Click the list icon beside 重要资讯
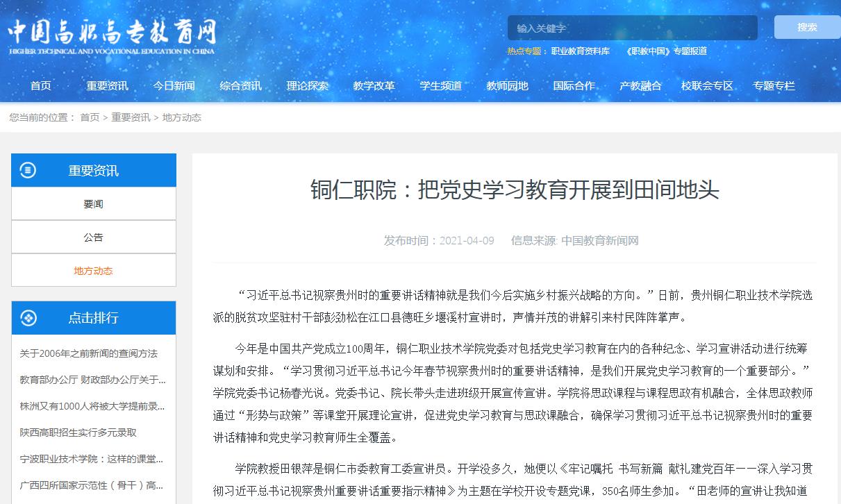841x504 pixels. 28,170
